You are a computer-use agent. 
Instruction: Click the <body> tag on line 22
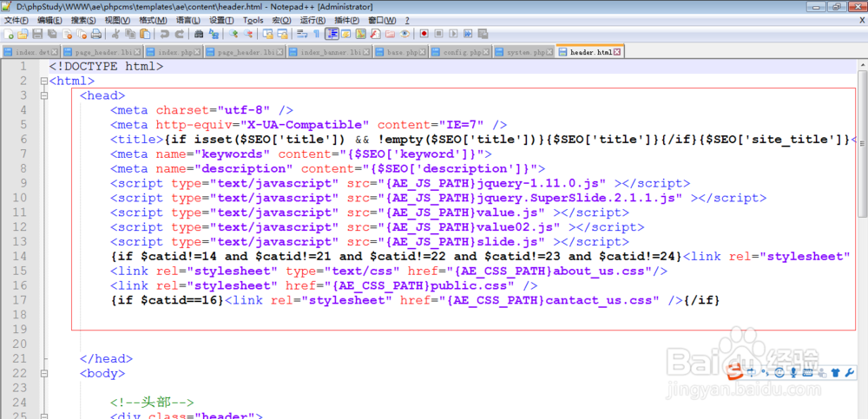tap(102, 373)
